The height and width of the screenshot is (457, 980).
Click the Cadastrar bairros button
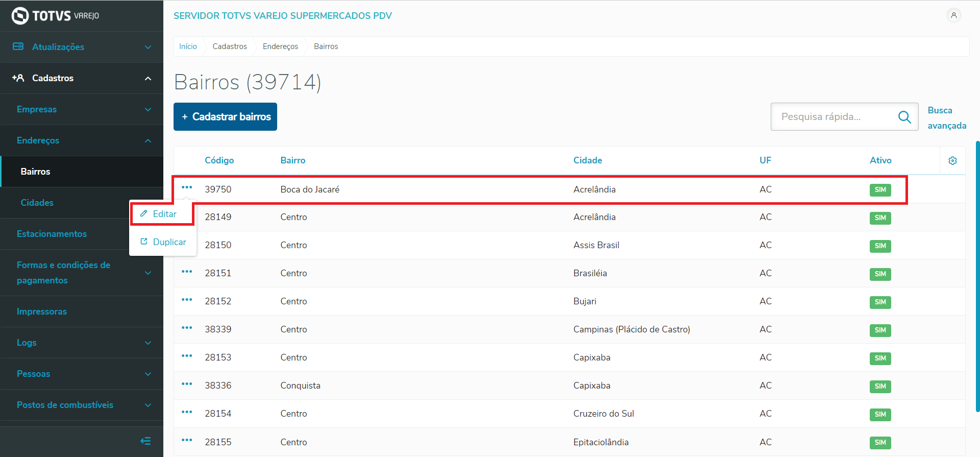(225, 117)
